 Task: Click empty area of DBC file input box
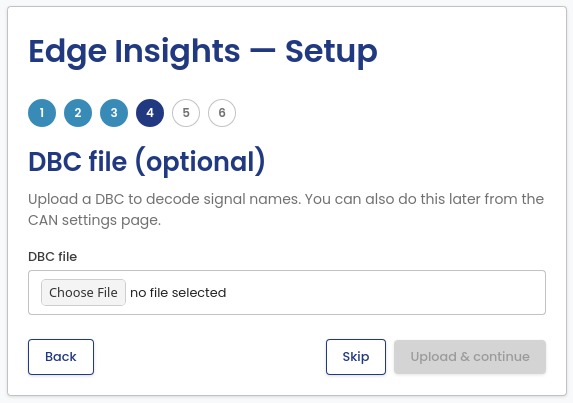tap(384, 292)
